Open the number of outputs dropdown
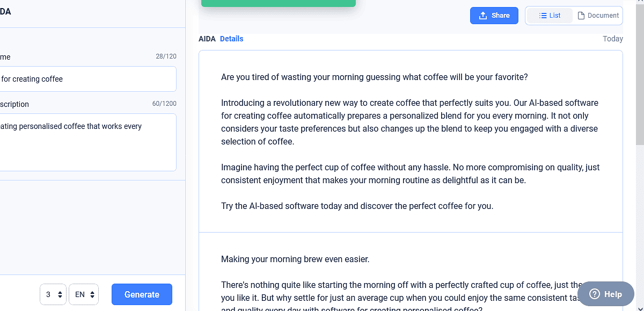 tap(53, 294)
